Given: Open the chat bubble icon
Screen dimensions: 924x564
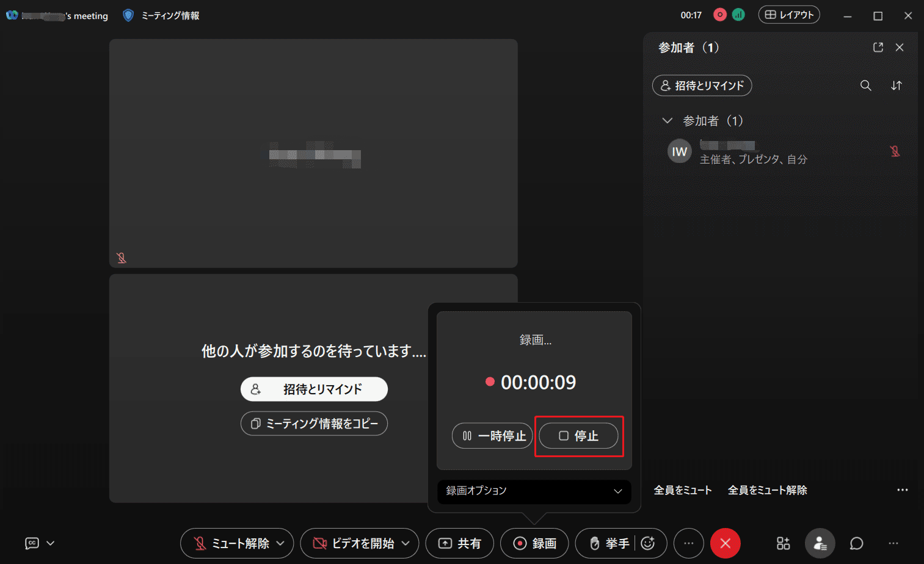Looking at the screenshot, I should click(x=857, y=543).
